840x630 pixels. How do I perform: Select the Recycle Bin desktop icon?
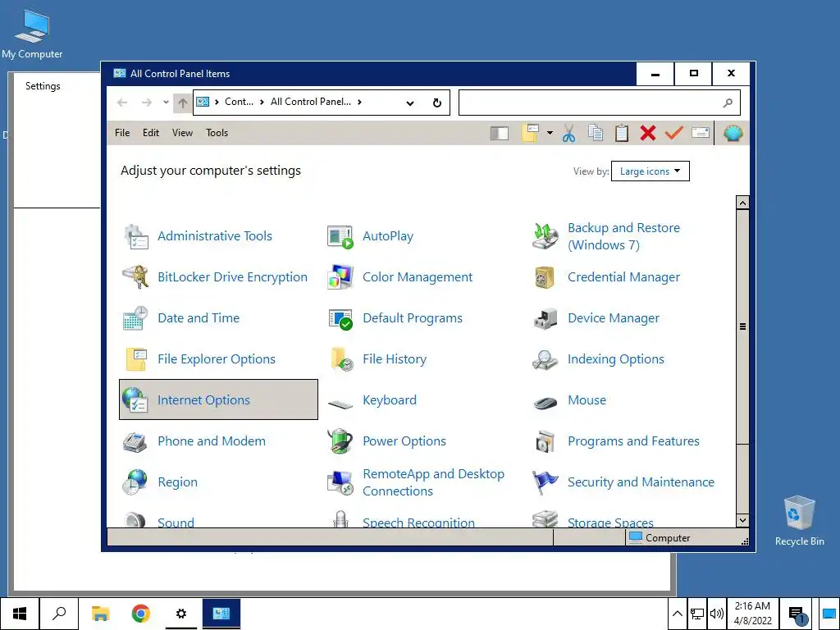(x=799, y=521)
